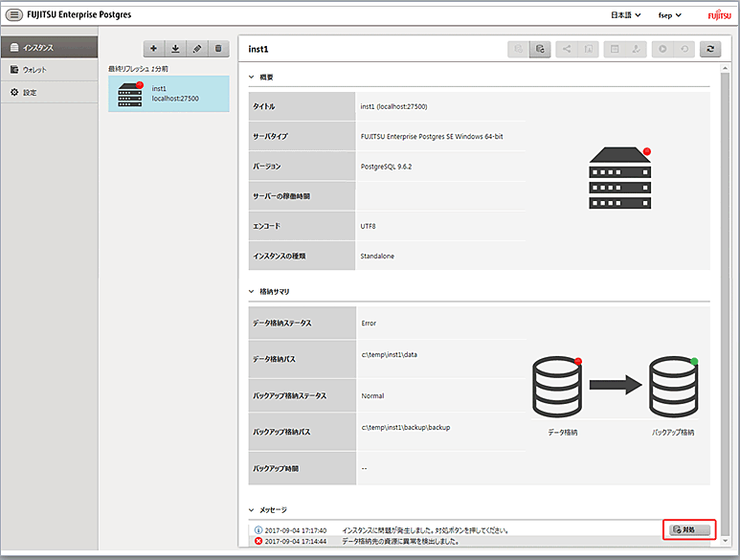
Task: Open the hamburger menu beside FUJITSU Enterprise Postgres
Action: tap(14, 14)
